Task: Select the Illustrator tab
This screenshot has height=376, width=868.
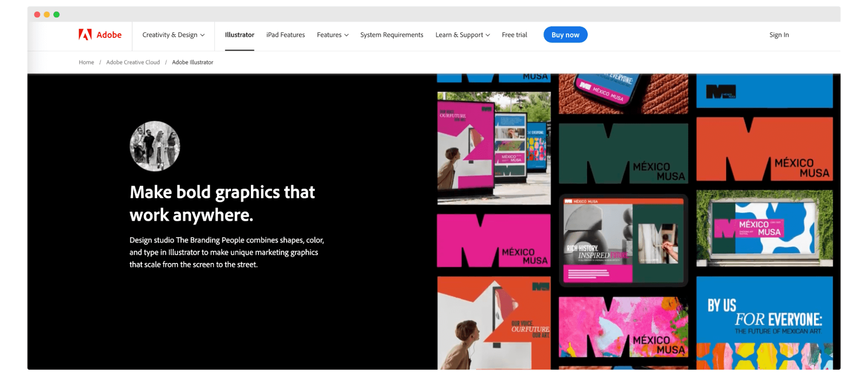Action: pos(240,35)
